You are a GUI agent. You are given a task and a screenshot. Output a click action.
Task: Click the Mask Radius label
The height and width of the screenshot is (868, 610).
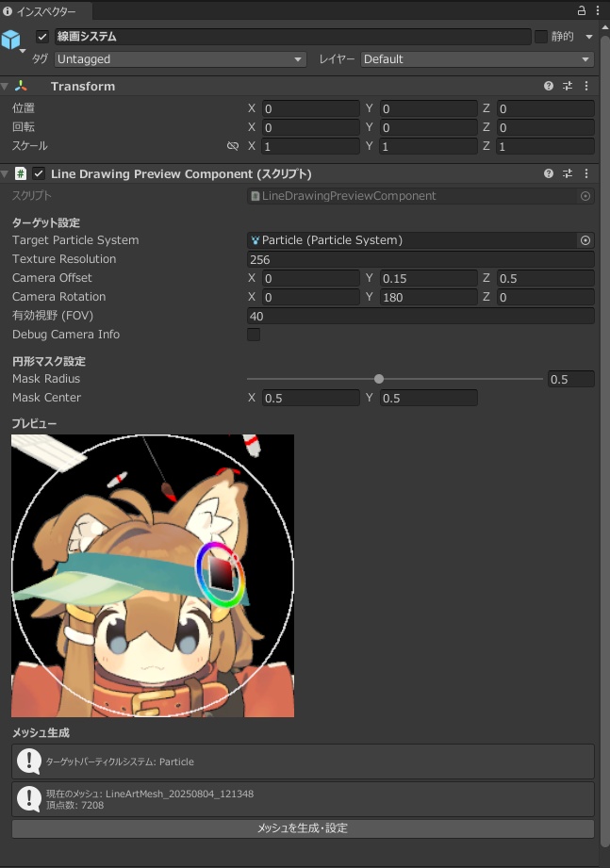[46, 379]
